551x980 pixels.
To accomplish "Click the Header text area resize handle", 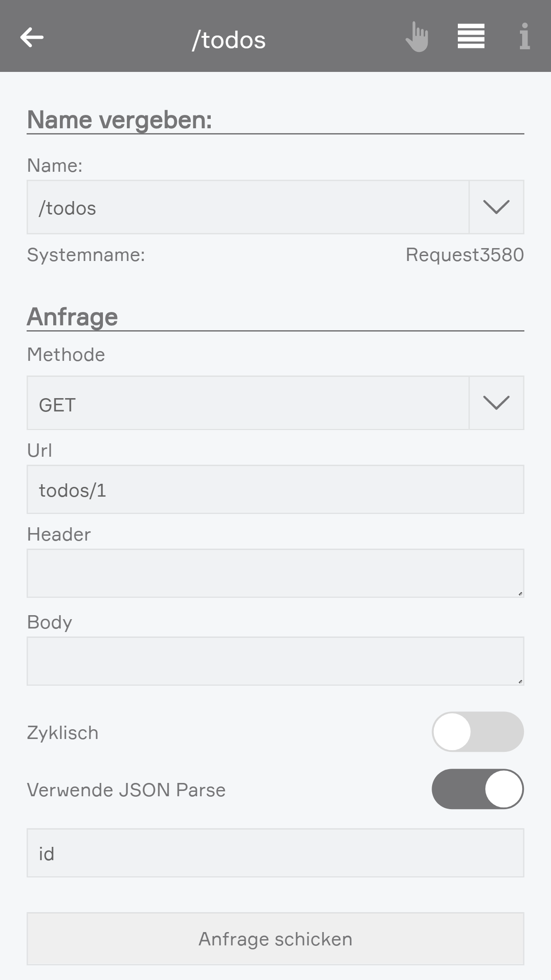I will click(520, 593).
